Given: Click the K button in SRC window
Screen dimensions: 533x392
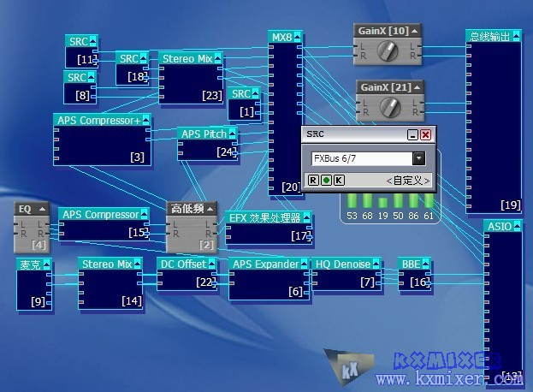Looking at the screenshot, I should point(339,181).
